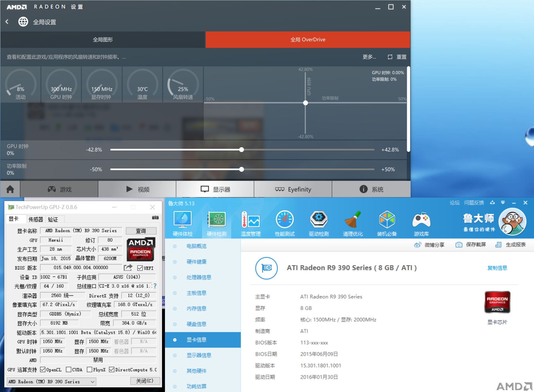Click the bus interface question mark in GPU-Z
This screenshot has width=534, height=392.
coord(155,286)
